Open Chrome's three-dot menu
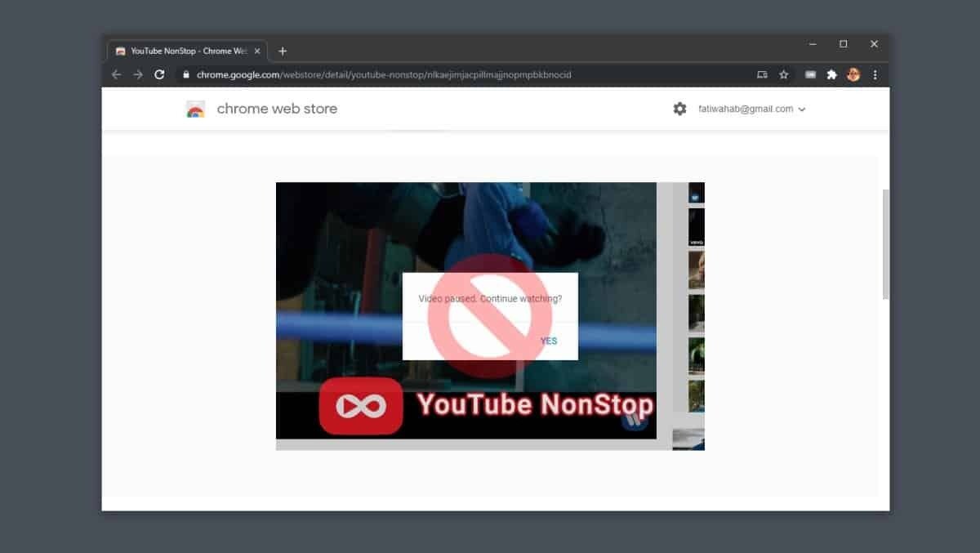 875,74
